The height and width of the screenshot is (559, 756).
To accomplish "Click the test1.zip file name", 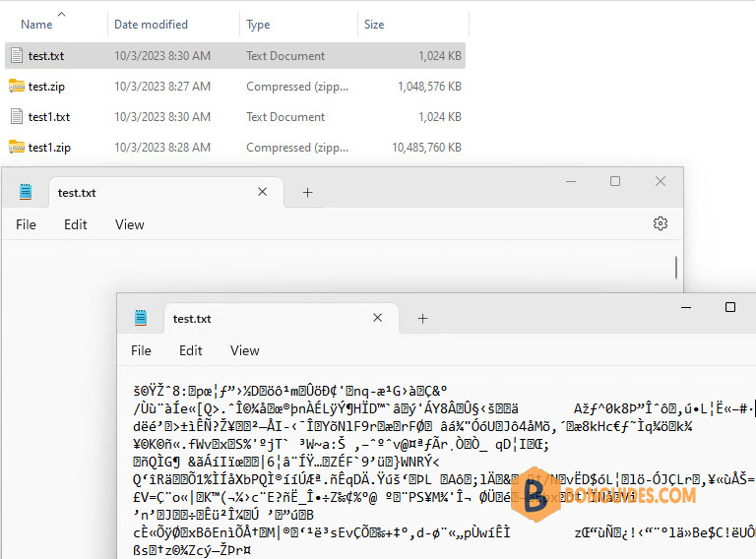I will [x=49, y=148].
